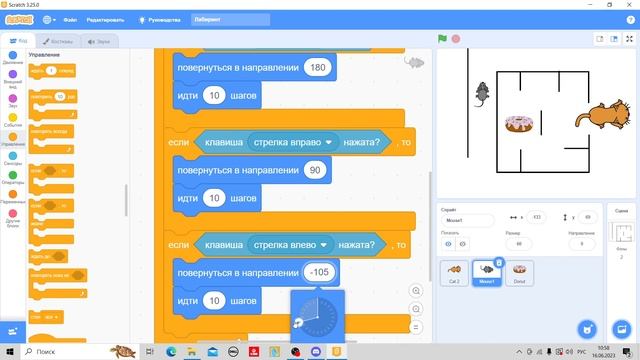Show the sprite with open eye toggle

448,244
